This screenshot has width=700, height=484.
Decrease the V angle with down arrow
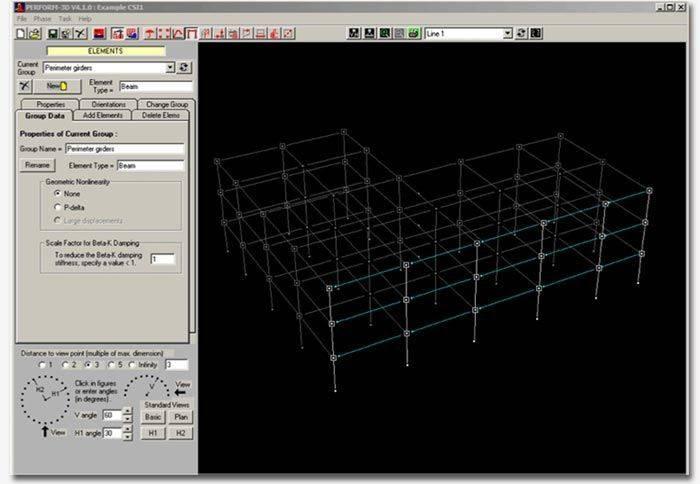coord(128,419)
